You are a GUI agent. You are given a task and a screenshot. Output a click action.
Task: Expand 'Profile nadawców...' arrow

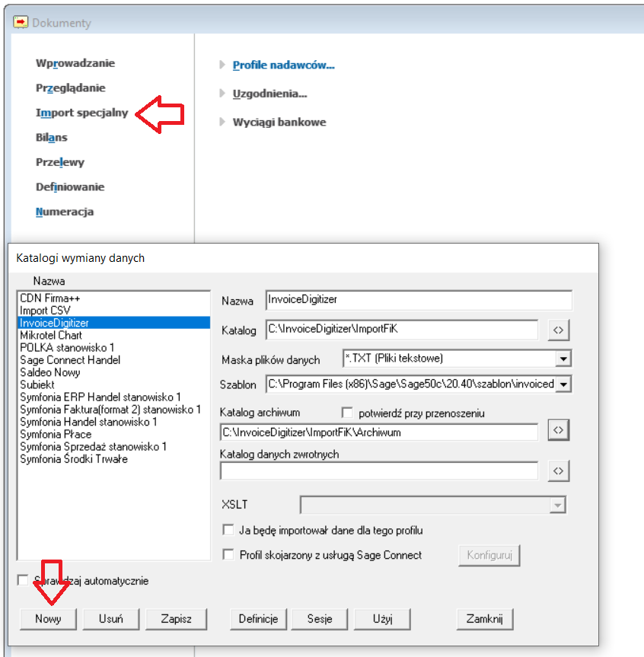222,65
